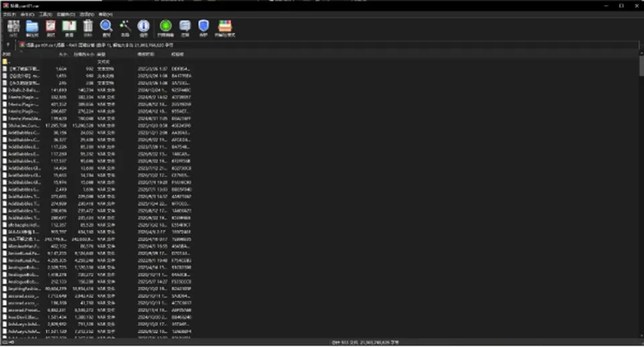Screen dimensions: 644x347
Task: Open the Options (选项) menu
Action: point(87,14)
